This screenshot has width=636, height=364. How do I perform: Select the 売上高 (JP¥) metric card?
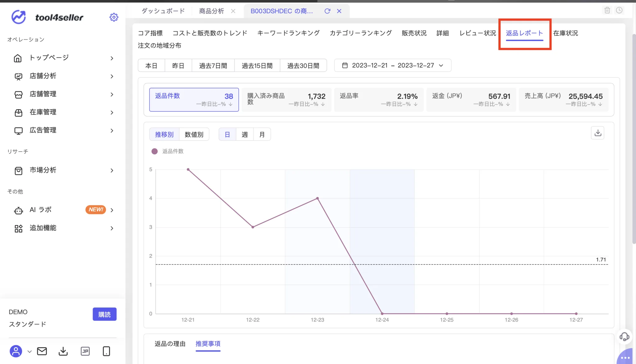coord(564,100)
